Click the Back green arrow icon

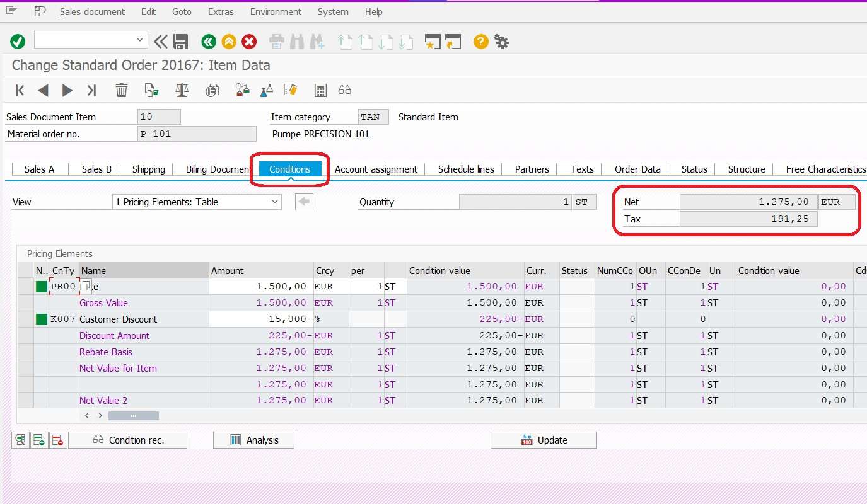pyautogui.click(x=209, y=42)
